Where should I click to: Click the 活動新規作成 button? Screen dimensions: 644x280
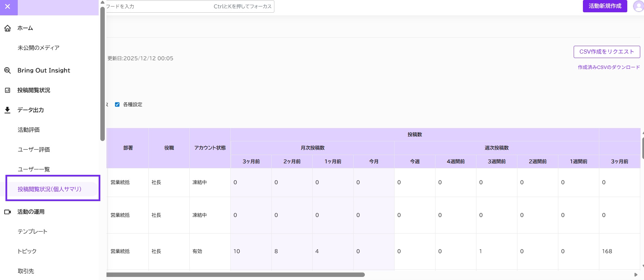tap(605, 6)
